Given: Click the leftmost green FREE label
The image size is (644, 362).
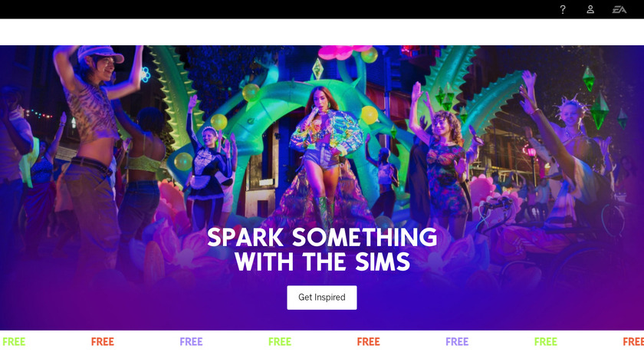Looking at the screenshot, I should [14, 342].
